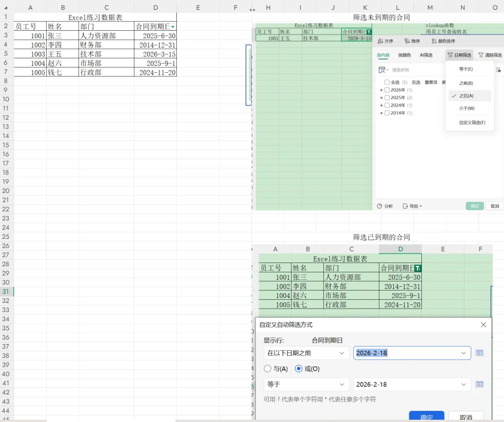Expand the 2014年 tree node

pyautogui.click(x=382, y=113)
